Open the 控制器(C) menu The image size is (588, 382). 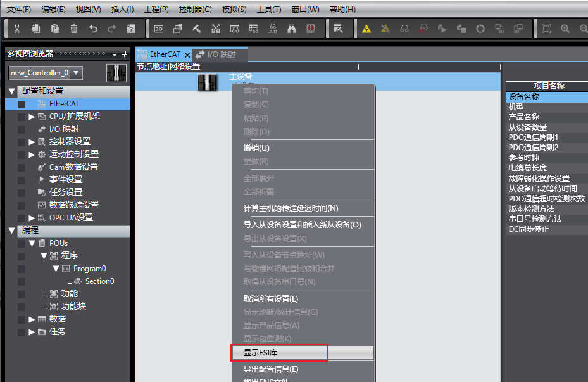(x=195, y=10)
